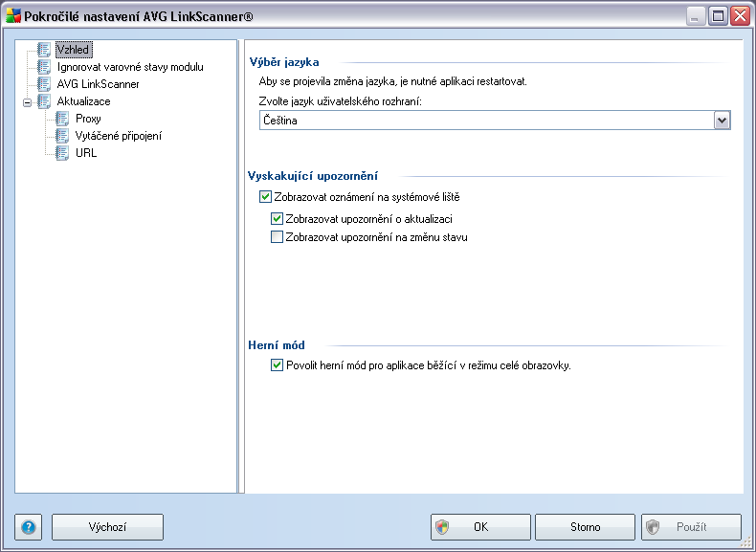Click the URL item icon
The width and height of the screenshot is (756, 552).
[62, 153]
